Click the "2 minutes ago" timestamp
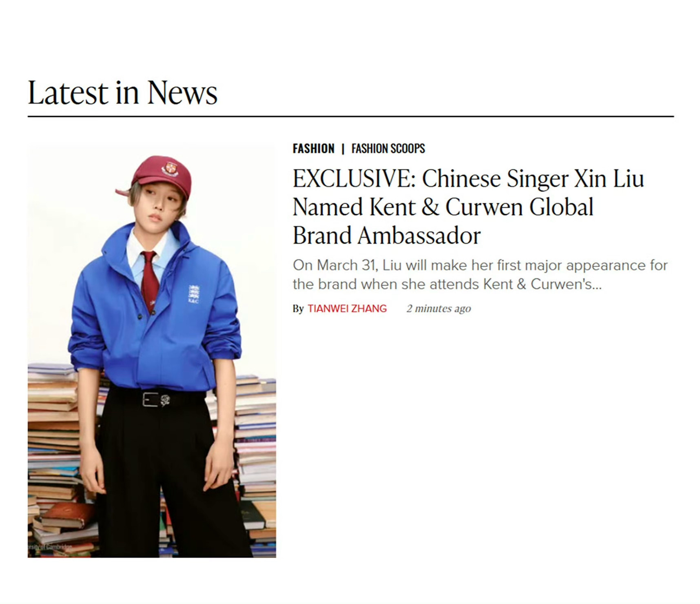 pos(439,309)
